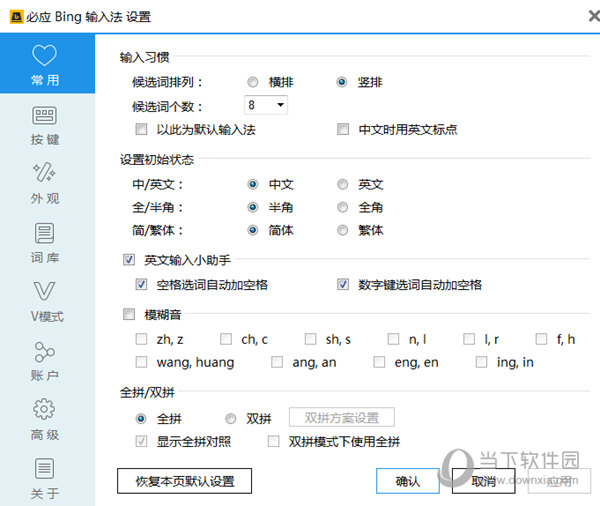Viewport: 600px width, 506px height.
Task: Enable the 模糊音 checkbox
Action: 129,314
